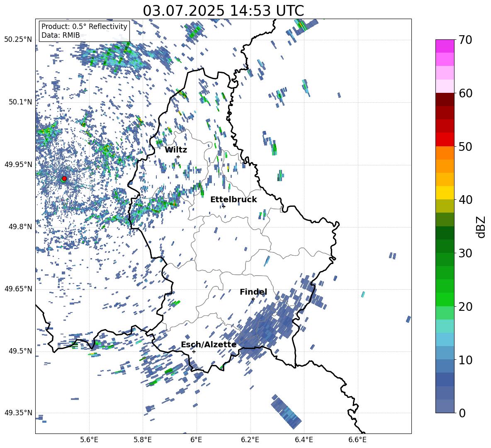Click the 50 tick on colorbar

coord(465,146)
